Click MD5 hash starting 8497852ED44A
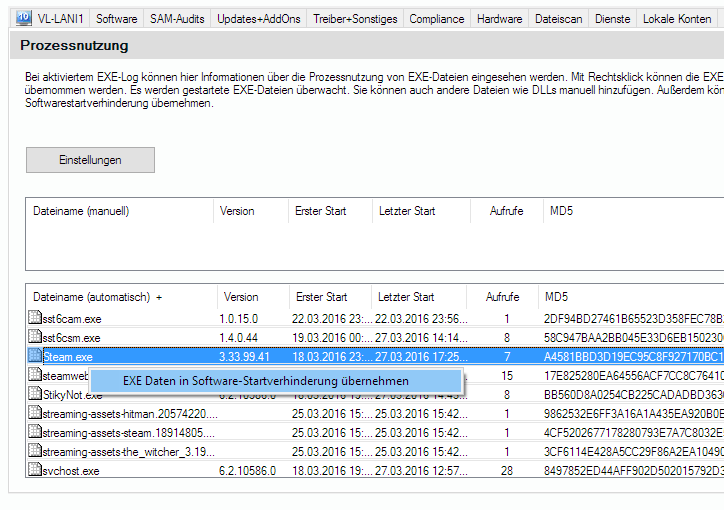Viewport: 724px width, 510px height. 634,471
